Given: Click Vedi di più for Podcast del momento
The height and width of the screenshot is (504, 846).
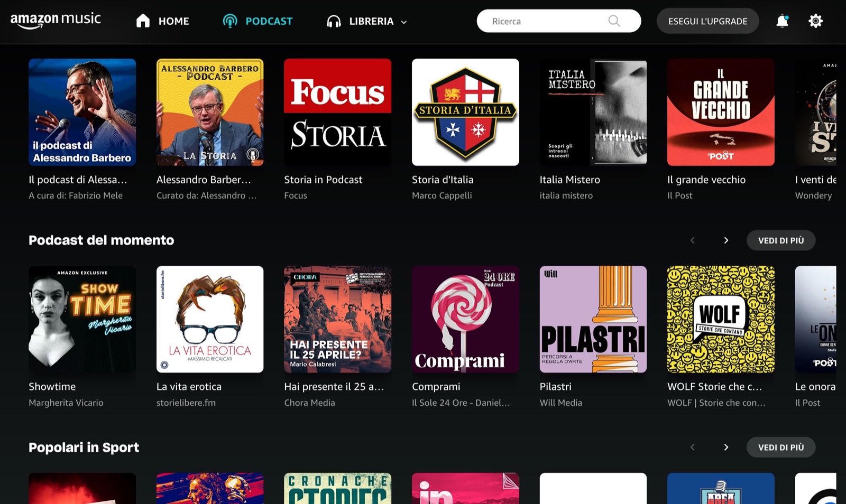Looking at the screenshot, I should 781,240.
